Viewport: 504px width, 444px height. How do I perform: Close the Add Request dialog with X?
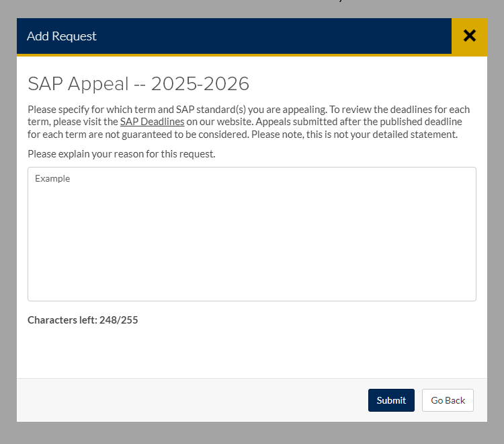click(469, 36)
